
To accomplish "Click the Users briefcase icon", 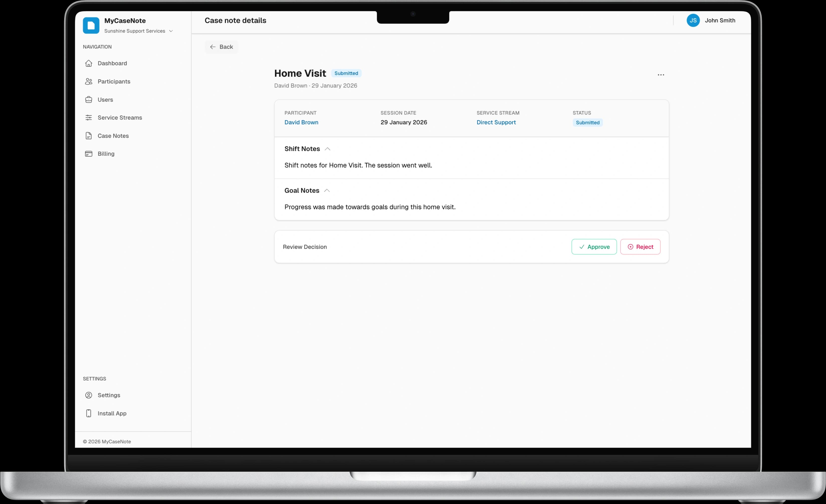I will click(88, 99).
